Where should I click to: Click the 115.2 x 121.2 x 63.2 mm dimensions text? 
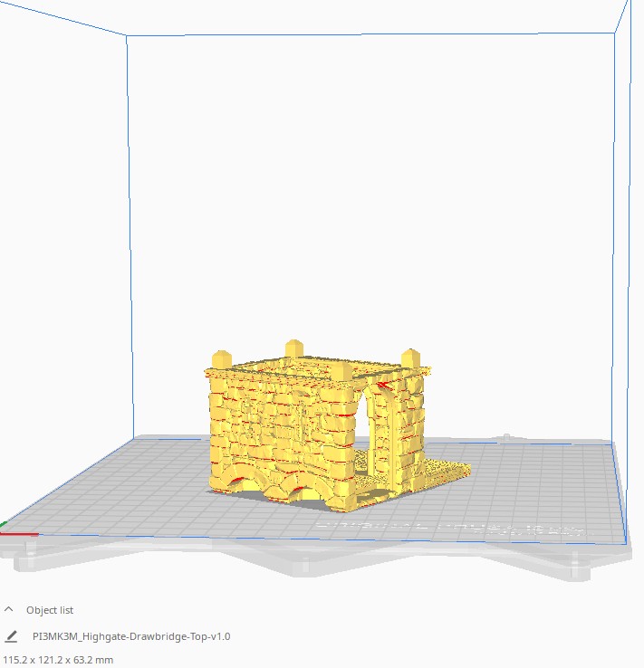click(x=59, y=660)
